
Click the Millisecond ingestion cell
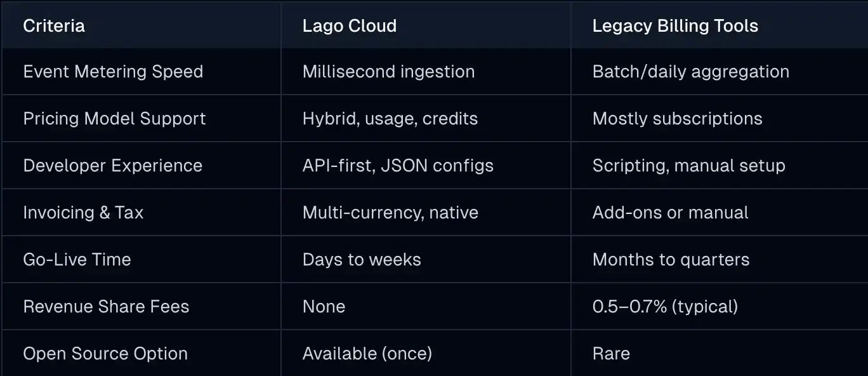coord(388,72)
